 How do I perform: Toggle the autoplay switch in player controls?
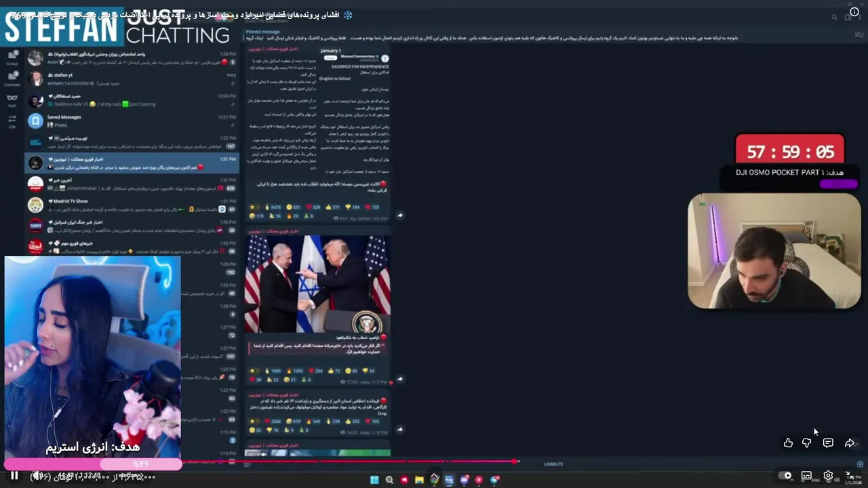(x=785, y=476)
